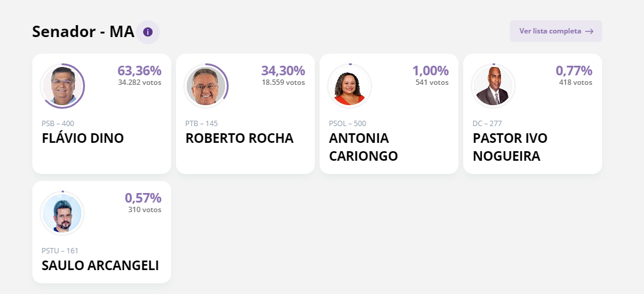Click the arrow icon in Ver lista completa
The image size is (644, 294).
(590, 31)
